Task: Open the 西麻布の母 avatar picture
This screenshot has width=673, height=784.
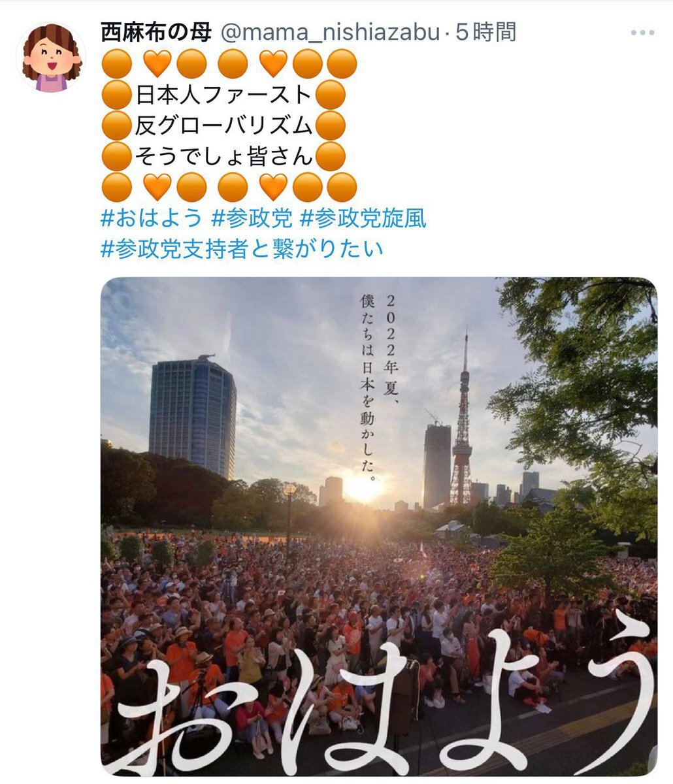Action: pyautogui.click(x=51, y=57)
